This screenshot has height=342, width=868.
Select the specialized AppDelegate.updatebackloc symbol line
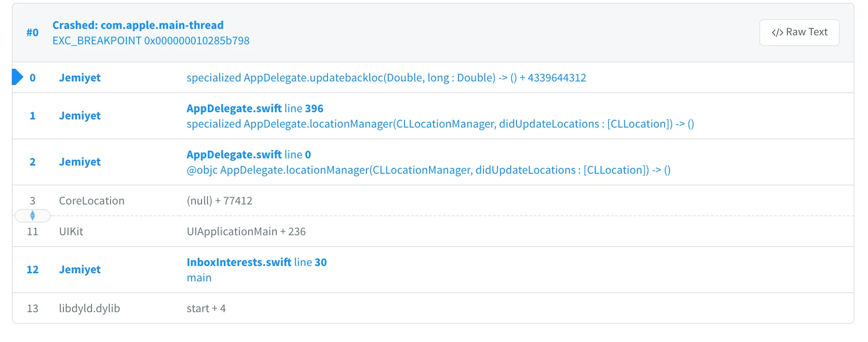tap(386, 78)
